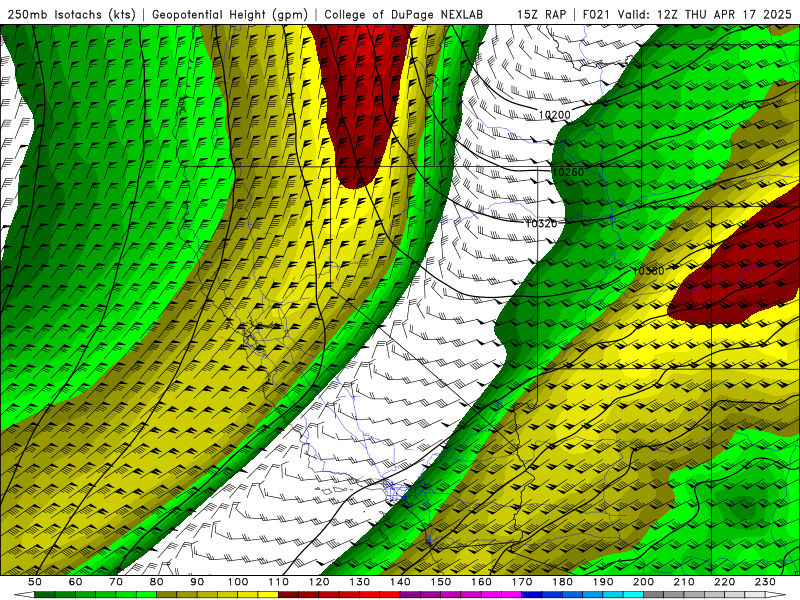Select the first gray swatch right of 200
Screen dimensions: 800x600
coord(654,595)
